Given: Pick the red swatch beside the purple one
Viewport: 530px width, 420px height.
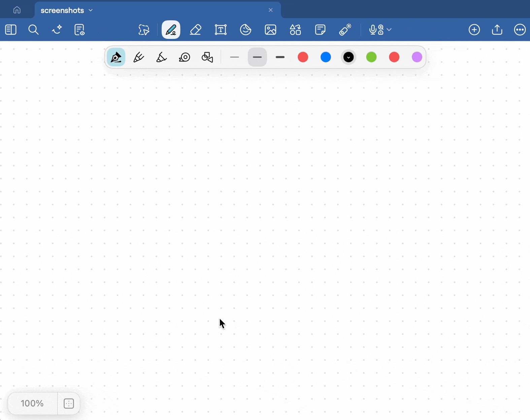Looking at the screenshot, I should pos(394,57).
